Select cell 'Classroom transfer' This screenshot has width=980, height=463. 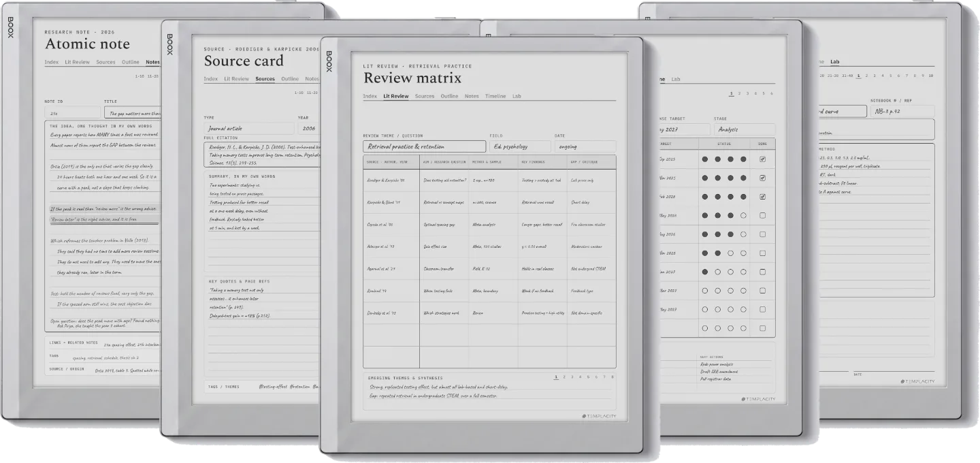[x=444, y=269]
